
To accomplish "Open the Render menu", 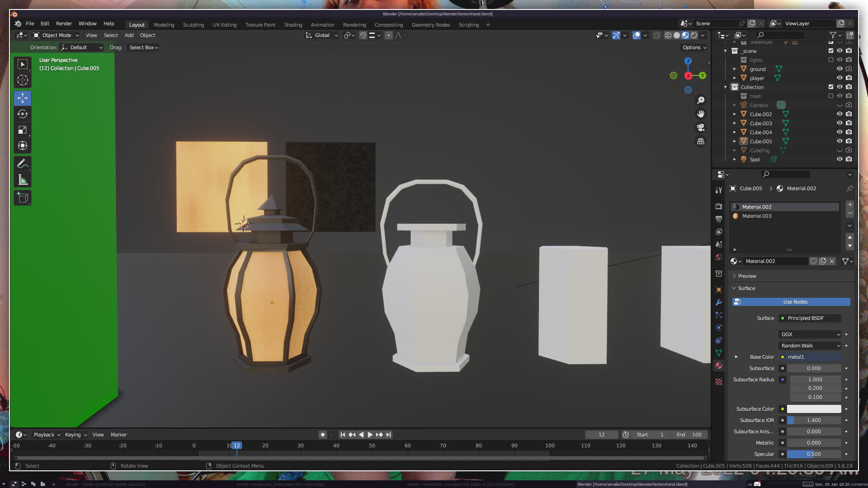I will click(64, 23).
